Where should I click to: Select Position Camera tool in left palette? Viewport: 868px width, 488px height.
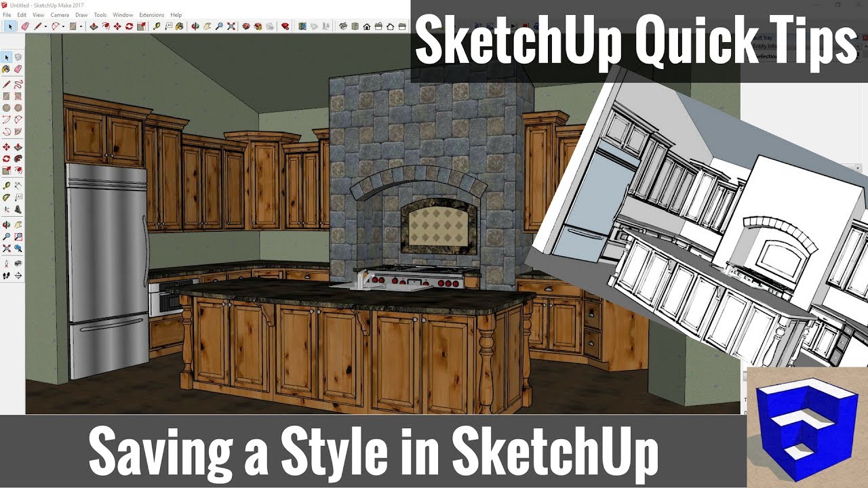click(6, 263)
